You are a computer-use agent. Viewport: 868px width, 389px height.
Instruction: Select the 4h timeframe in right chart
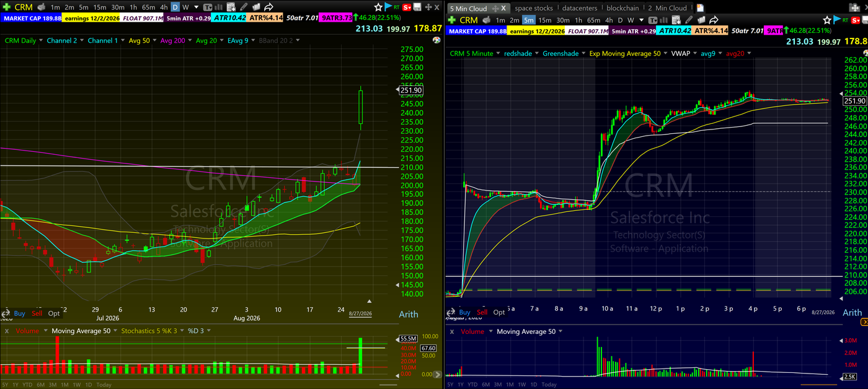(x=609, y=20)
